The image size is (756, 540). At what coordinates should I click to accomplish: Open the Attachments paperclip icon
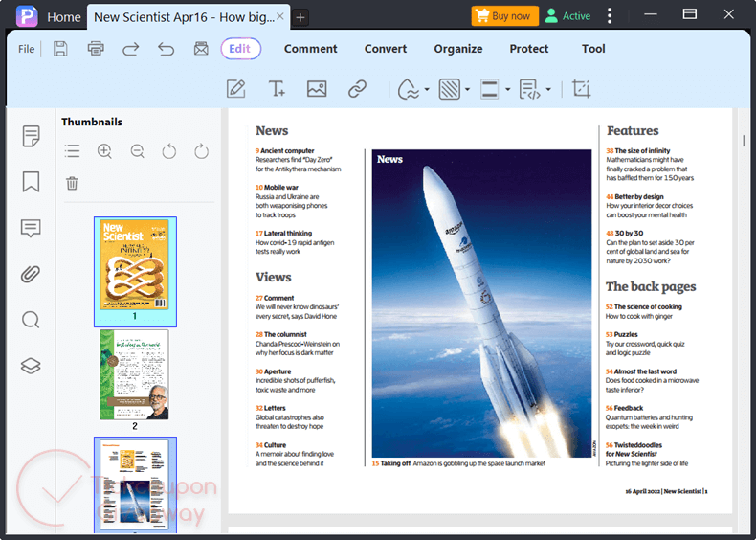(31, 274)
